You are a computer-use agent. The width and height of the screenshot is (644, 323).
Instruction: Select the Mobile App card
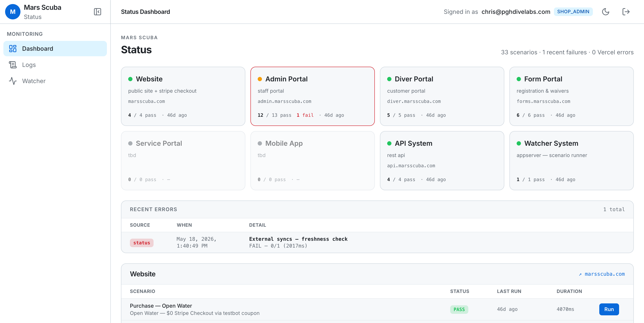pyautogui.click(x=312, y=161)
